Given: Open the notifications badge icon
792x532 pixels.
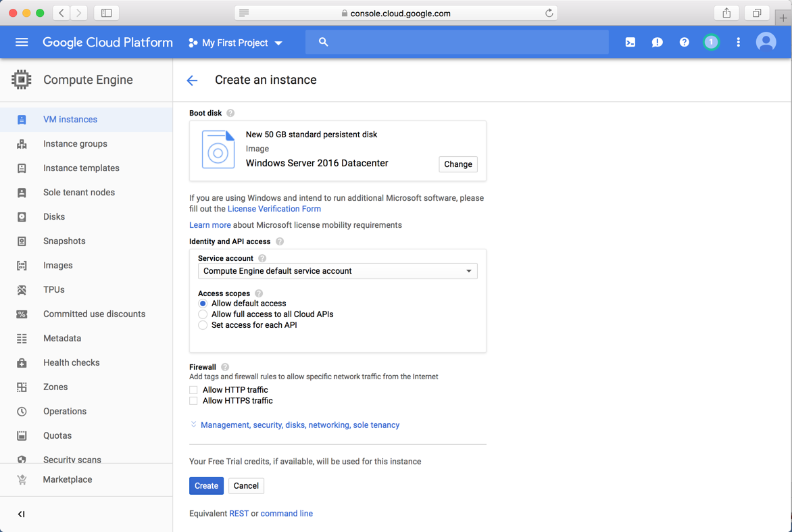Looking at the screenshot, I should pos(711,43).
